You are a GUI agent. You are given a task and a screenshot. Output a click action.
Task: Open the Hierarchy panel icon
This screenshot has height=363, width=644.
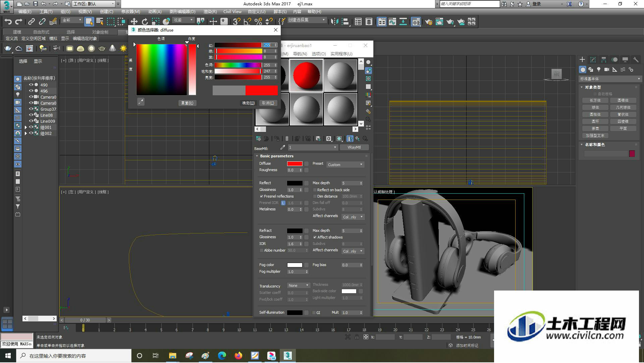click(x=604, y=60)
